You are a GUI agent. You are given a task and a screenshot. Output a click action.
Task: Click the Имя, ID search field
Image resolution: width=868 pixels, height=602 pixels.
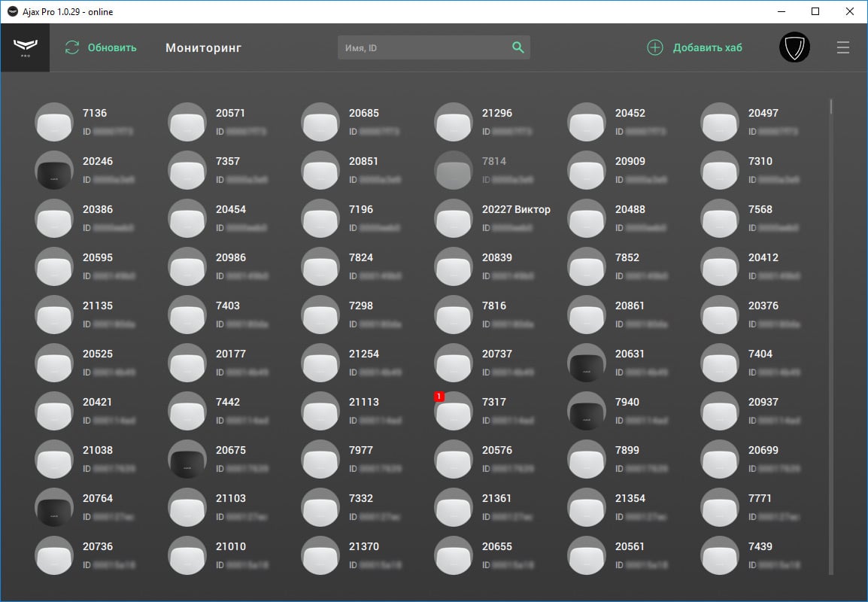[421, 47]
